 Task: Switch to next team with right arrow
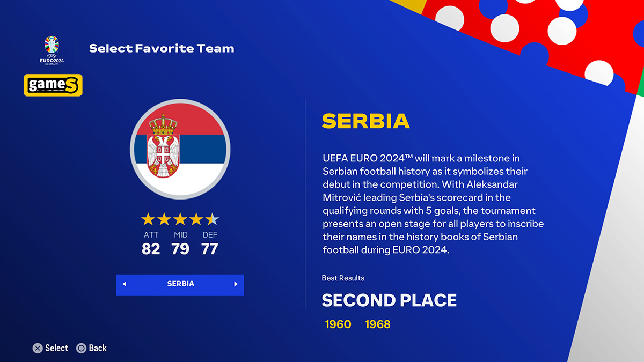[236, 284]
